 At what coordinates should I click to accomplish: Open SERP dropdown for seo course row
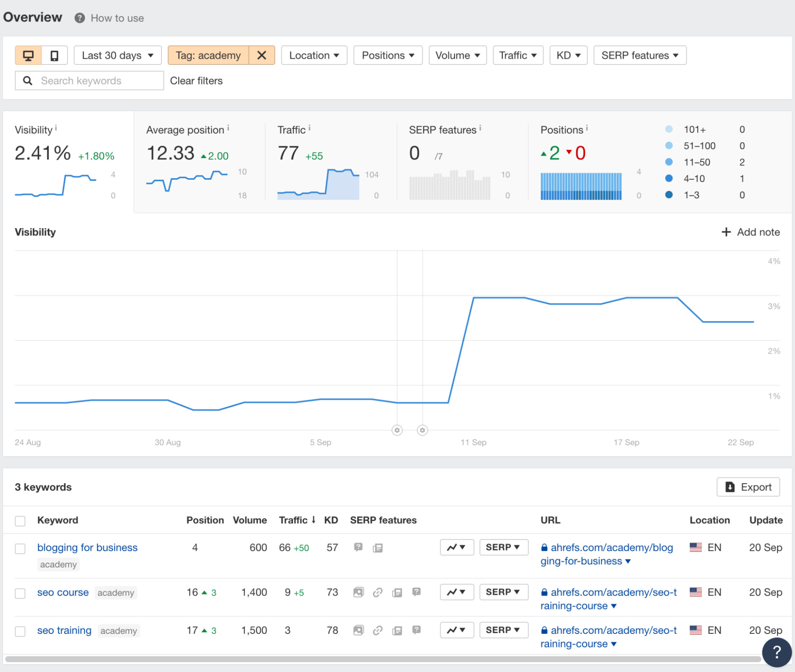(x=503, y=592)
